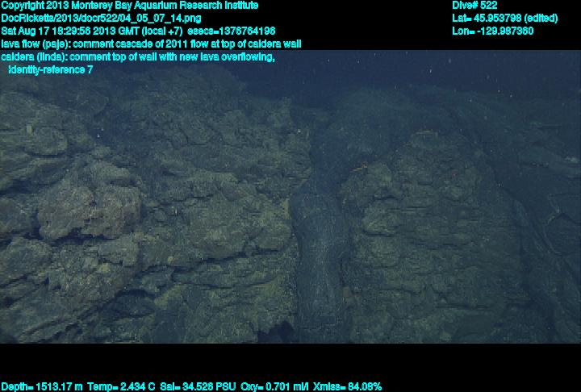This screenshot has height=392, width=581.
Task: Click the Oxy= 0.701 ml/l reading
Action: [x=274, y=387]
